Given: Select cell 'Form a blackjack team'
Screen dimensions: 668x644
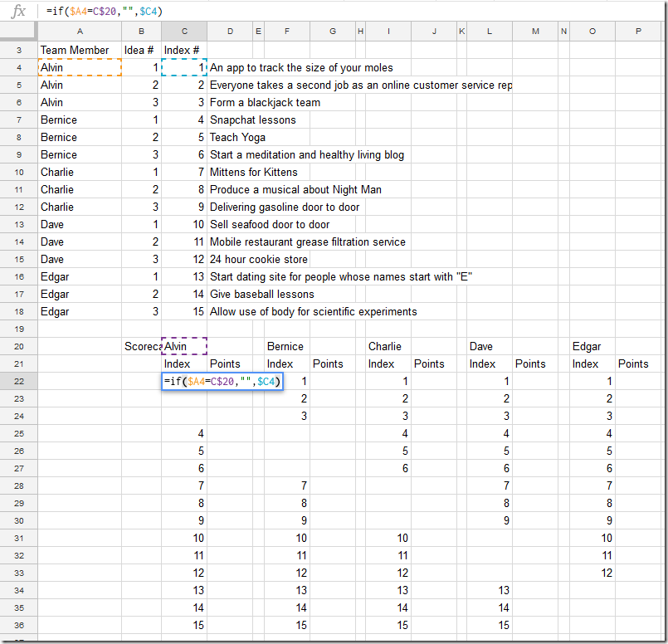Looking at the screenshot, I should 265,103.
